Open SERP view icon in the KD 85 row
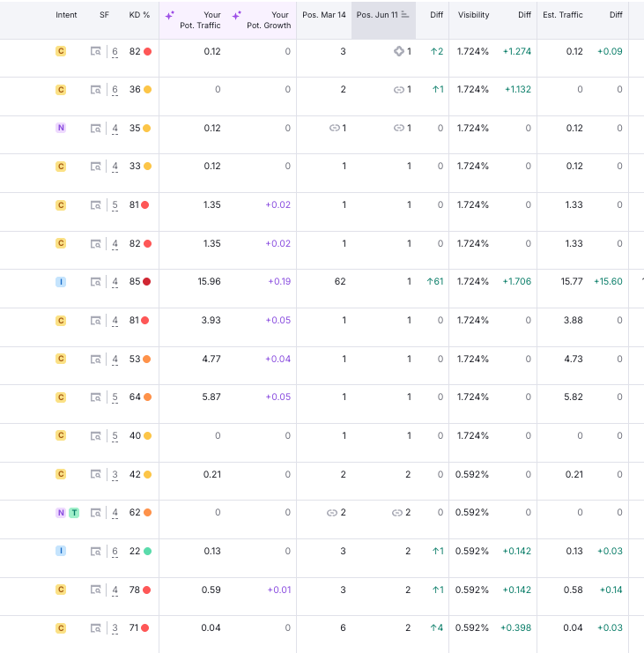 pyautogui.click(x=96, y=282)
